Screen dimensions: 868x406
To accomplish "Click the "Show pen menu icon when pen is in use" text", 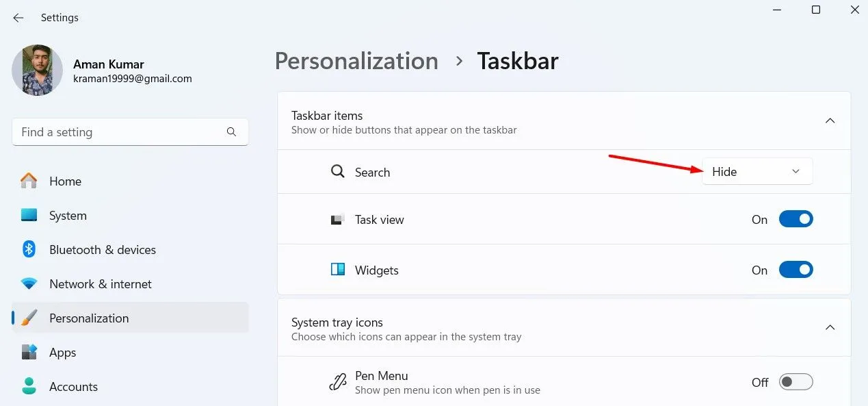I will 447,390.
